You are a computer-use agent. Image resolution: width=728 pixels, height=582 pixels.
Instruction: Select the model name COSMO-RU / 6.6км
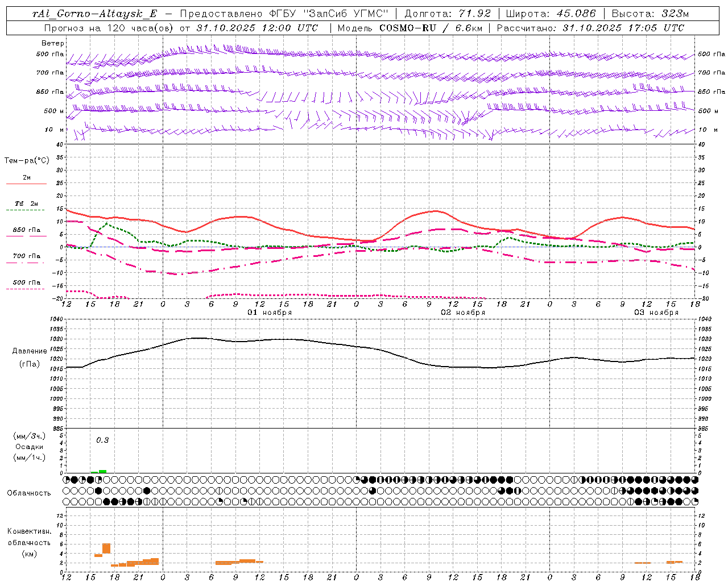(430, 28)
